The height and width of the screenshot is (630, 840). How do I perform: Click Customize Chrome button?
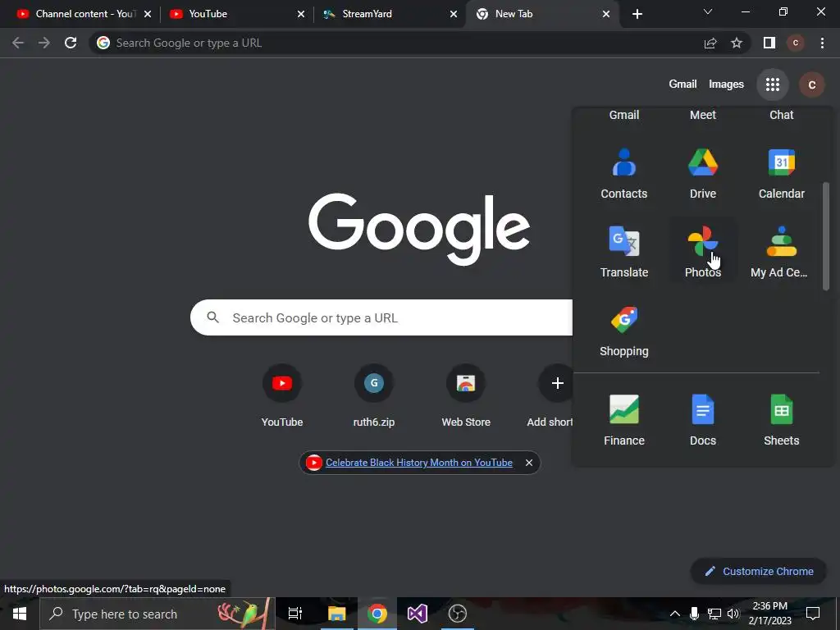pyautogui.click(x=758, y=571)
